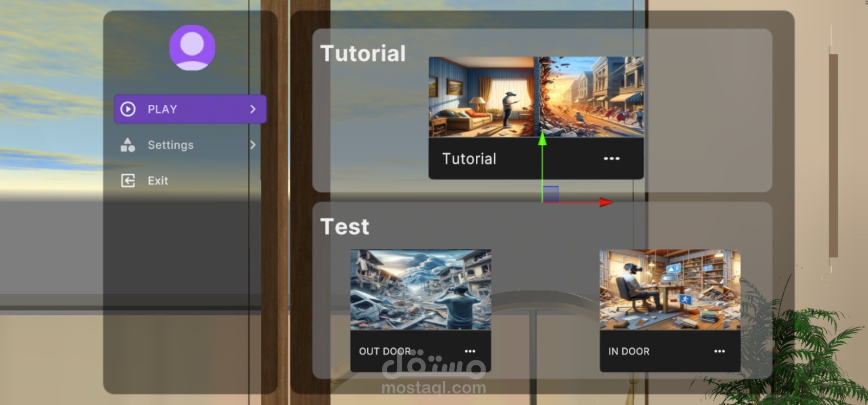The width and height of the screenshot is (868, 405).
Task: Open the OUT DOOR card three-dot menu
Action: (x=470, y=351)
